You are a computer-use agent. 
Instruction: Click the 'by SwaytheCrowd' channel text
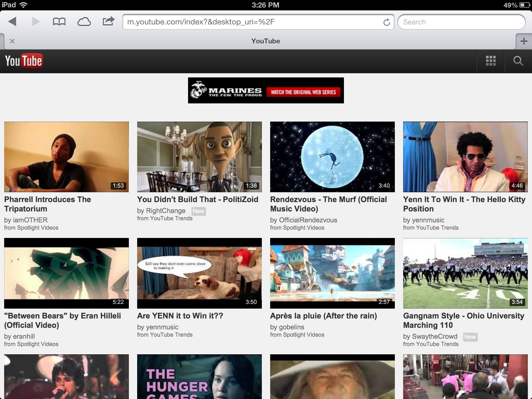430,336
